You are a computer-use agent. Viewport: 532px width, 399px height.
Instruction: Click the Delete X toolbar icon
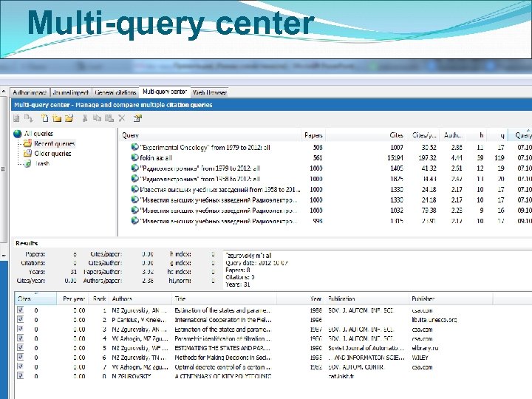(x=121, y=118)
